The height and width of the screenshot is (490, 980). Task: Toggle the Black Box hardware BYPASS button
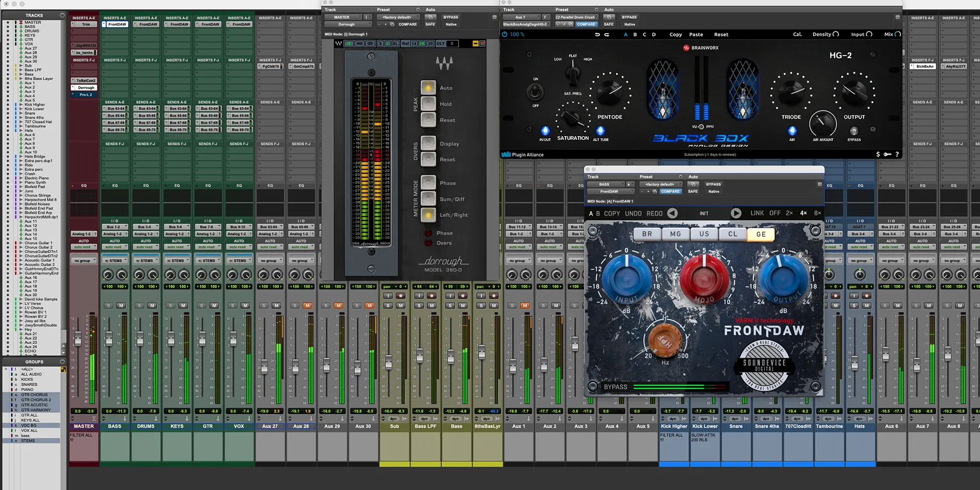854,131
